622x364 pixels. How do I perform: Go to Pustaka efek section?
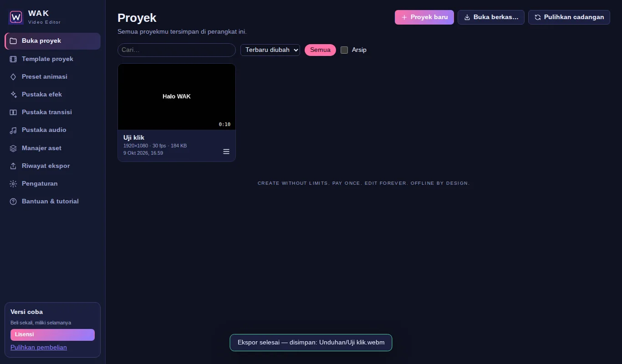pyautogui.click(x=52, y=95)
